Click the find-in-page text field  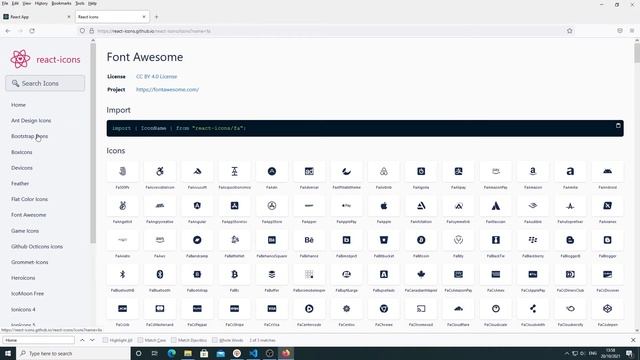(x=39, y=340)
